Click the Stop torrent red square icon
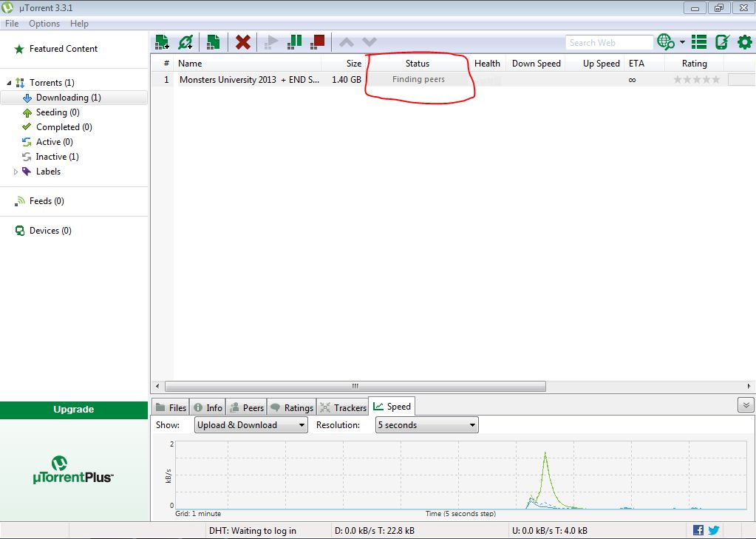The height and width of the screenshot is (539, 756). click(317, 42)
